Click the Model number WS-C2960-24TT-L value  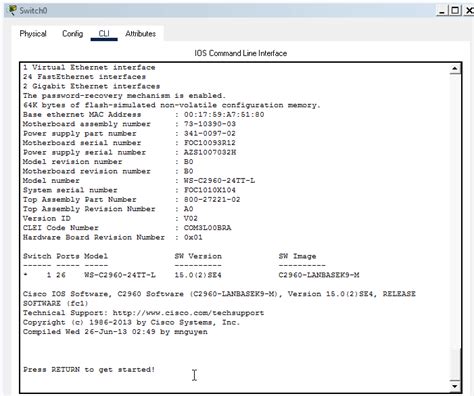click(x=219, y=180)
